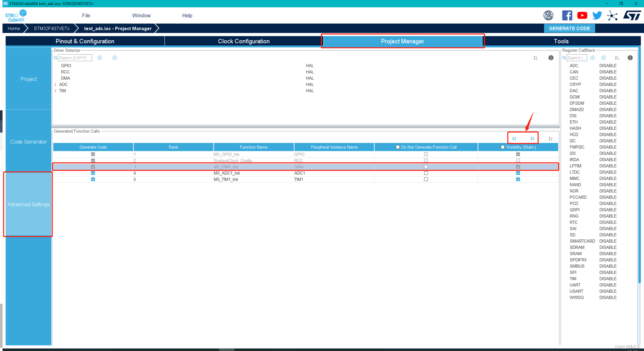Toggle Do Not Generate Function Call header checkbox

click(x=398, y=147)
